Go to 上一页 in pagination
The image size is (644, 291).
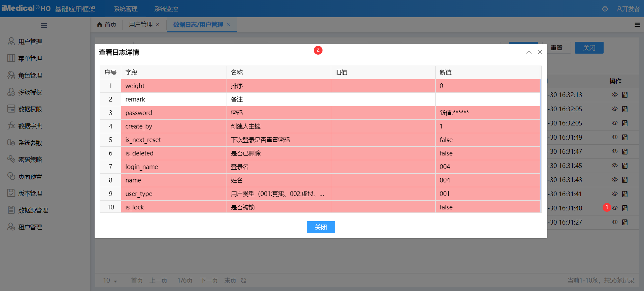(158, 281)
